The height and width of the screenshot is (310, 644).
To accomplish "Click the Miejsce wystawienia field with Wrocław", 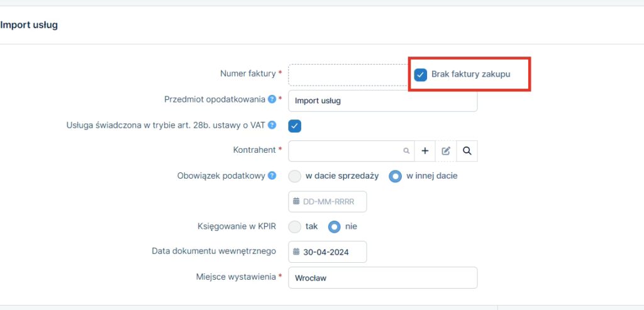I will pyautogui.click(x=382, y=278).
